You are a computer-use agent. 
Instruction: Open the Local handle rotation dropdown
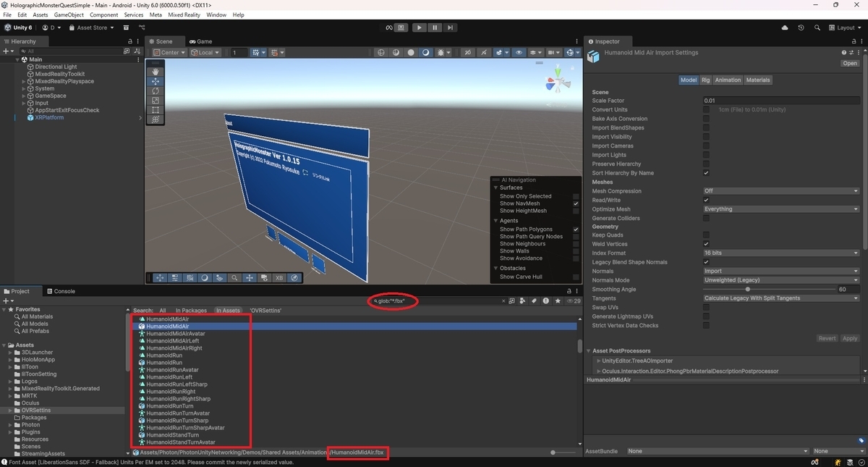207,52
